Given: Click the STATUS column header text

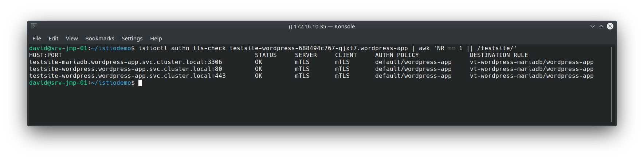Looking at the screenshot, I should (266, 55).
